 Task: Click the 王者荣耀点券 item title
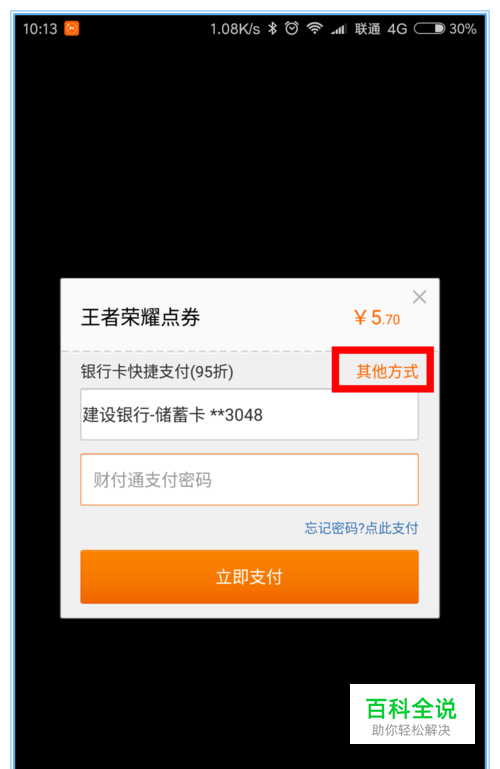coord(141,317)
